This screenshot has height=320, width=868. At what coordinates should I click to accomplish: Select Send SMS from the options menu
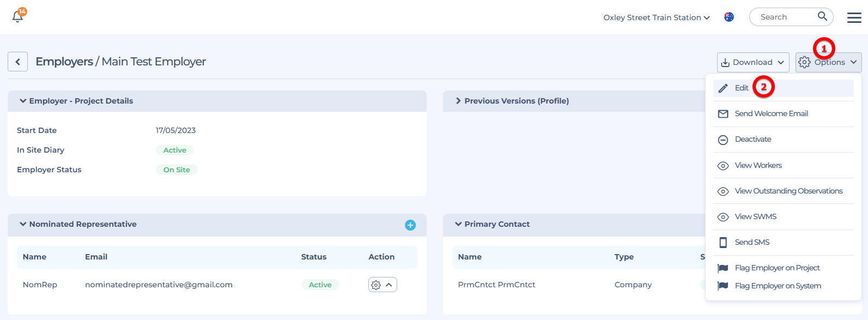752,242
